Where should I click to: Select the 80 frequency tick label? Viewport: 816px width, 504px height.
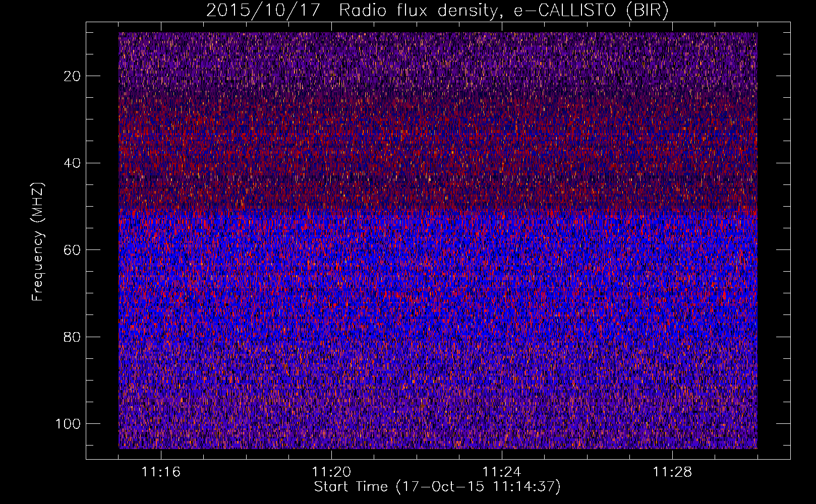(72, 337)
